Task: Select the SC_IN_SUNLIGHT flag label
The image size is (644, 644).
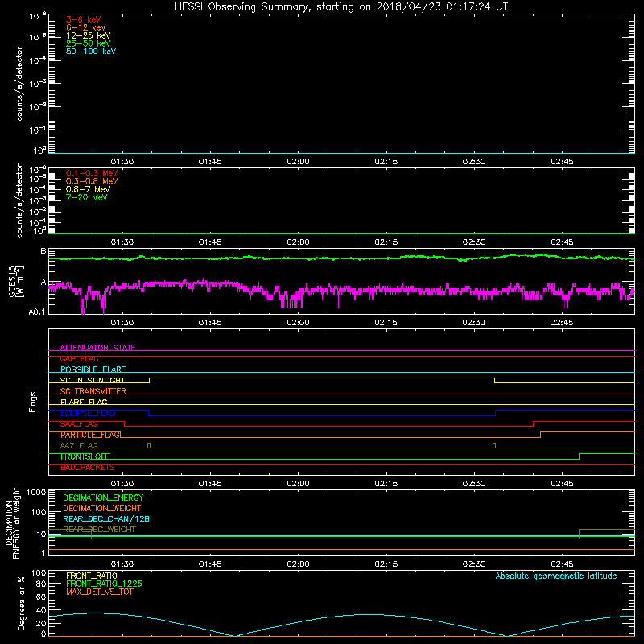Action: [93, 380]
